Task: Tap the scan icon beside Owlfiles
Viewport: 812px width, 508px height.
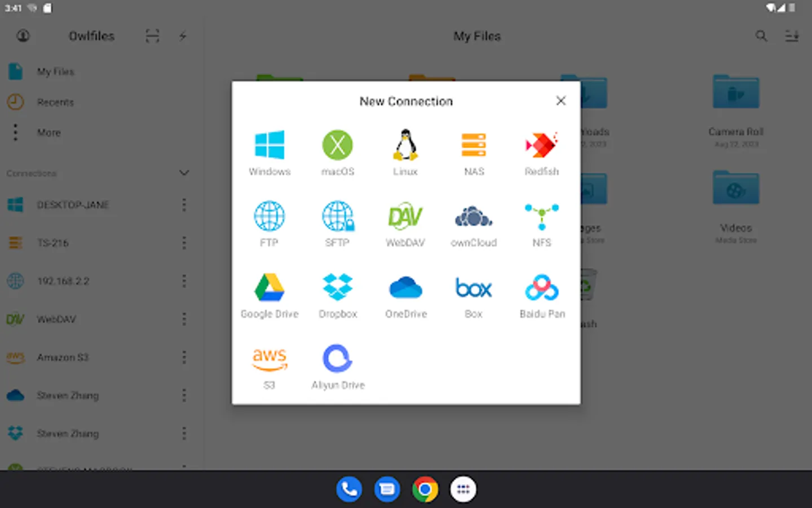Action: pos(152,36)
